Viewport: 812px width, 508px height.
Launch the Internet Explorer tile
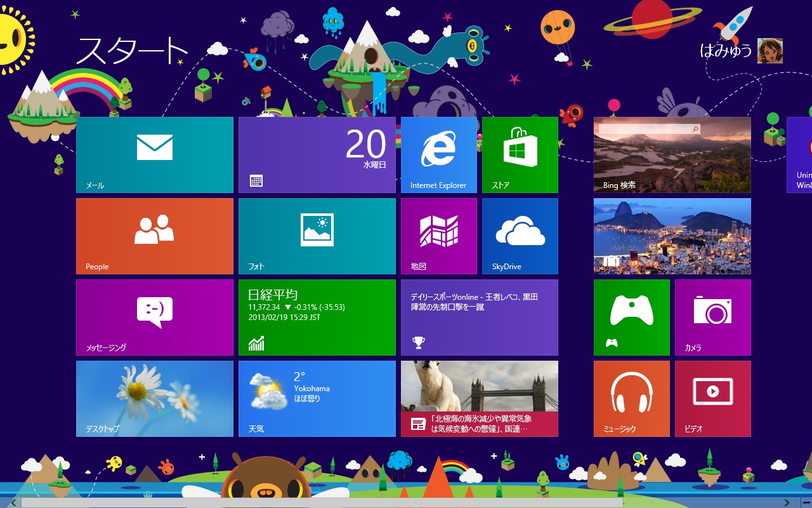tap(439, 155)
